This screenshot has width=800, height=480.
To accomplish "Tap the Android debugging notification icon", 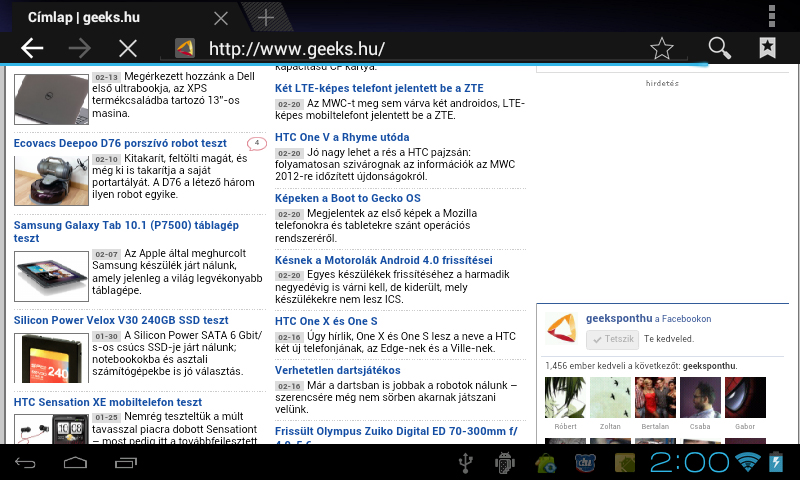I will tap(505, 463).
